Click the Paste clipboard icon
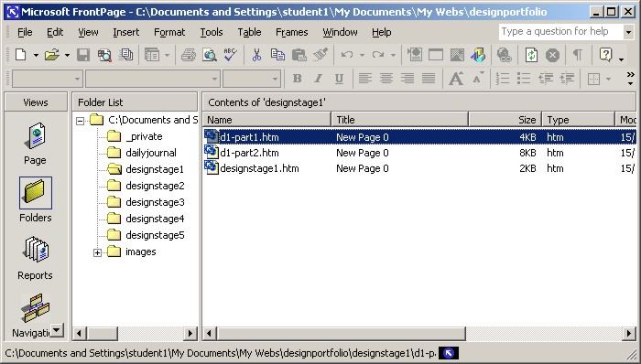Screen dimensions: 641x364 pos(299,55)
